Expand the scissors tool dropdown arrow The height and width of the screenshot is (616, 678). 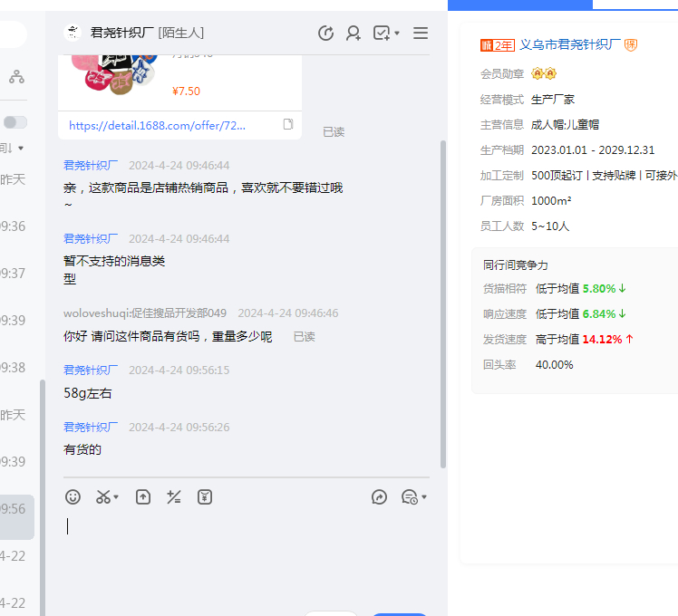tap(117, 497)
